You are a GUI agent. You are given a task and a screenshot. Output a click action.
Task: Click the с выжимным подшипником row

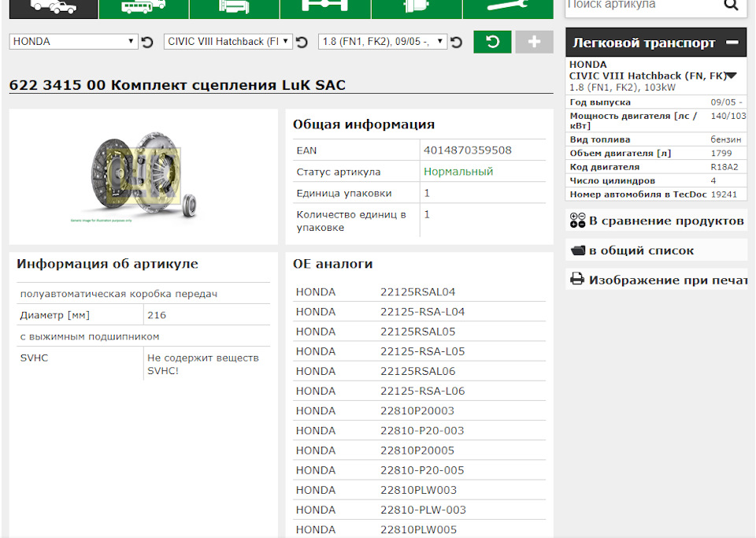(143, 336)
